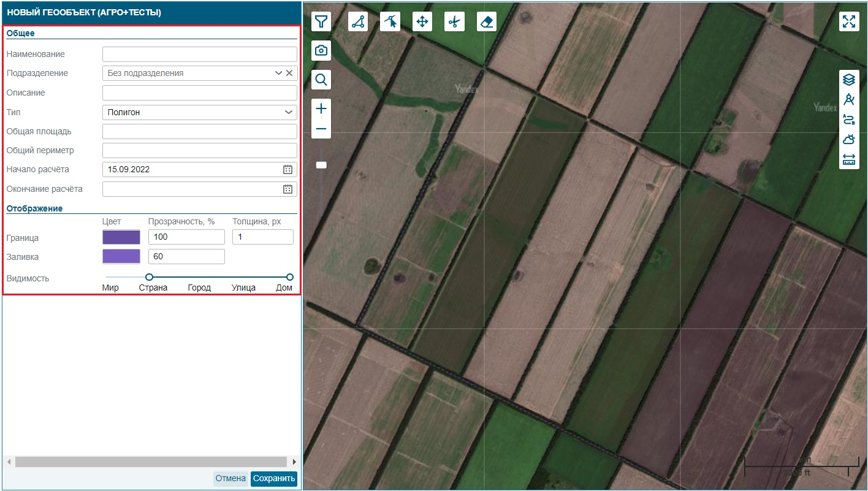Open calendar for Начало расчёта
The image size is (868, 491).
(287, 170)
